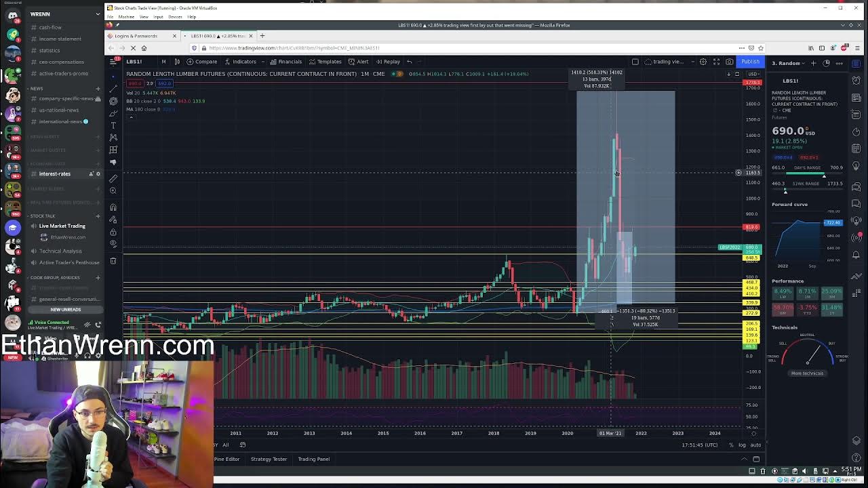868x488 pixels.
Task: Open the Templates button
Action: [325, 62]
